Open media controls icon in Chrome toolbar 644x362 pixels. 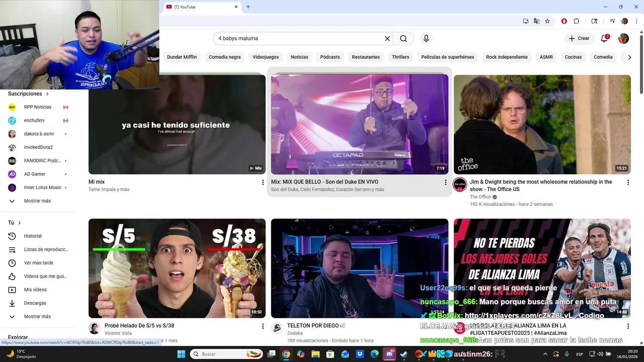coord(612,21)
